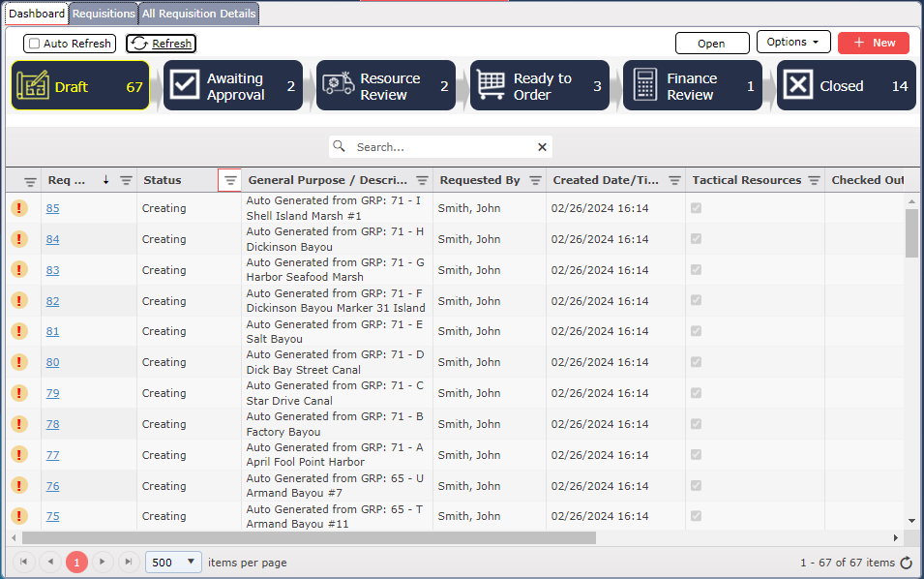Image resolution: width=924 pixels, height=579 pixels.
Task: Switch to All Requisition Details tab
Action: [x=198, y=14]
